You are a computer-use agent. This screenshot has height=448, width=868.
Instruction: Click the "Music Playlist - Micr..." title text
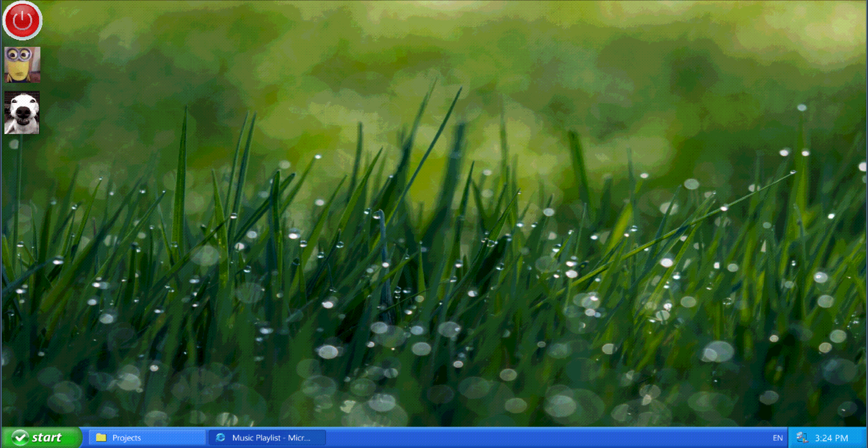click(x=271, y=438)
